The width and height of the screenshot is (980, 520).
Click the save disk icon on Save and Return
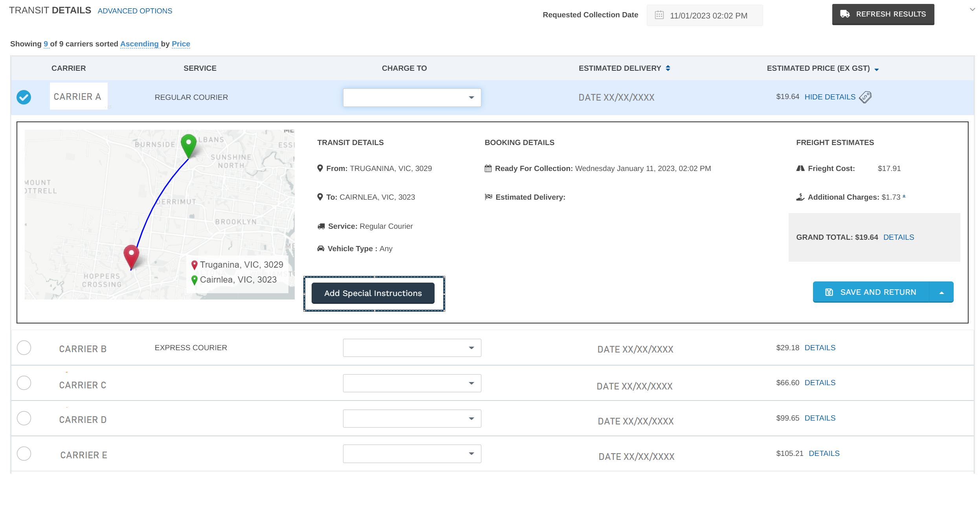829,292
